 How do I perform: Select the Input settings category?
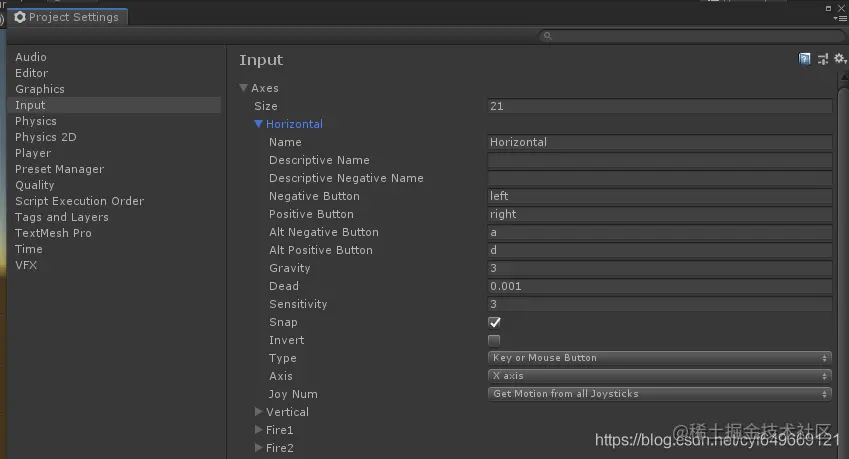(x=114, y=105)
